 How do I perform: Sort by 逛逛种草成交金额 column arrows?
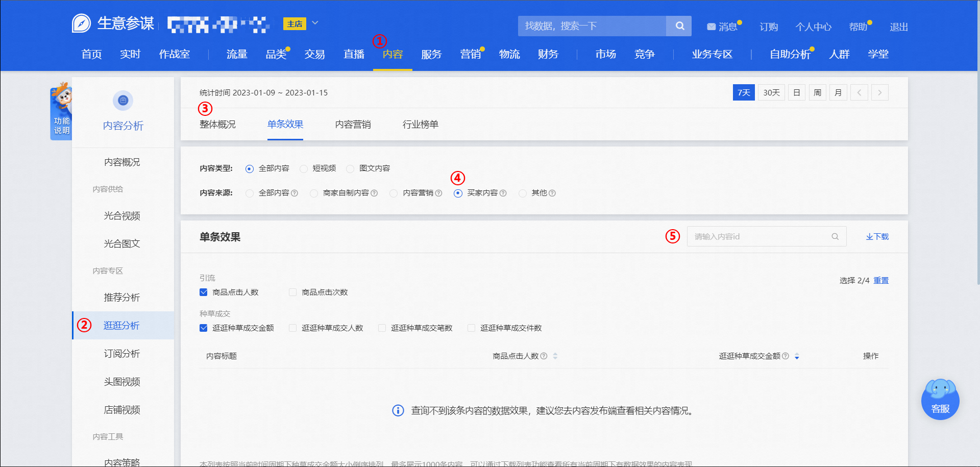[797, 356]
